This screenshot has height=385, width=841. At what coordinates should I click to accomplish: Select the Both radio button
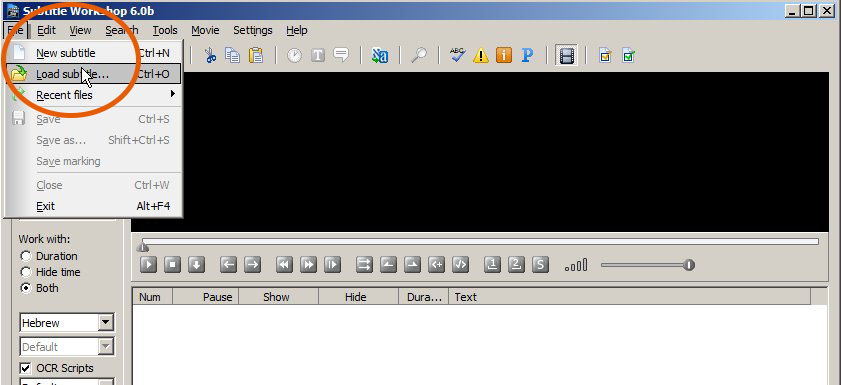(x=25, y=288)
